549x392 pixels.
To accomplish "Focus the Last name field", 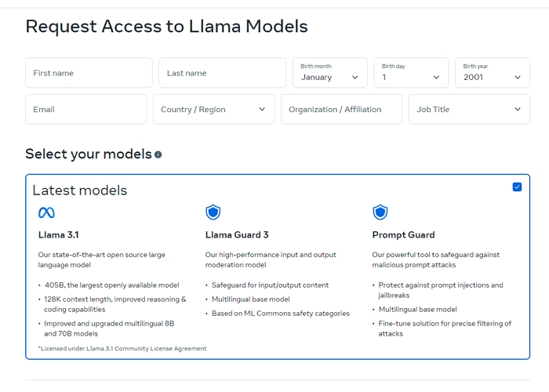I will pos(222,73).
